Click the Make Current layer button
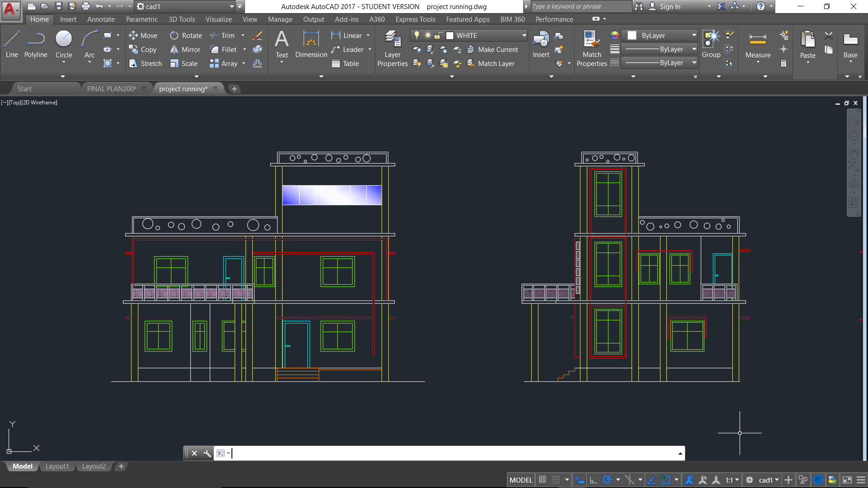This screenshot has width=868, height=488. click(492, 49)
